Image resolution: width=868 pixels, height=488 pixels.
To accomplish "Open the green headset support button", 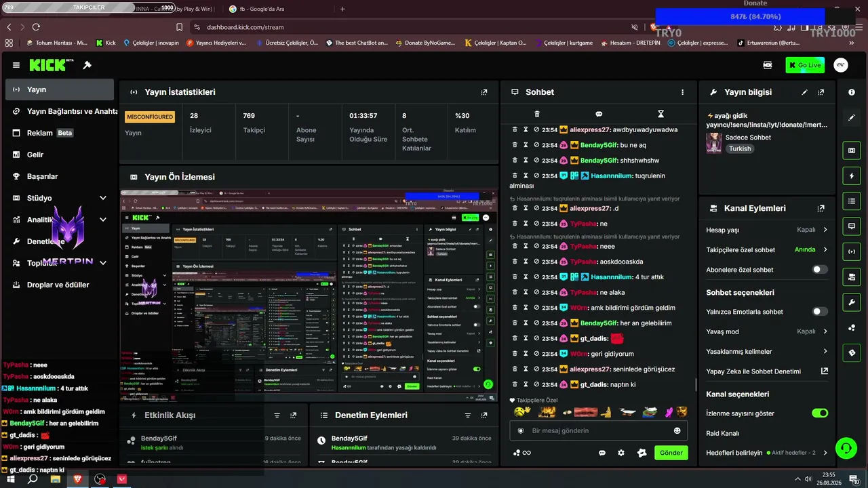I will (846, 448).
